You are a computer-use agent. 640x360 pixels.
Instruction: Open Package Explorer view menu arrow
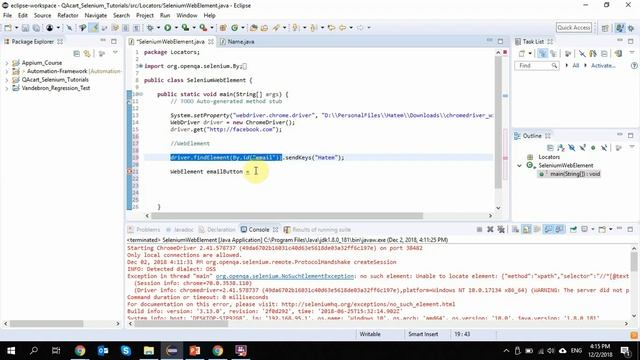pos(116,53)
